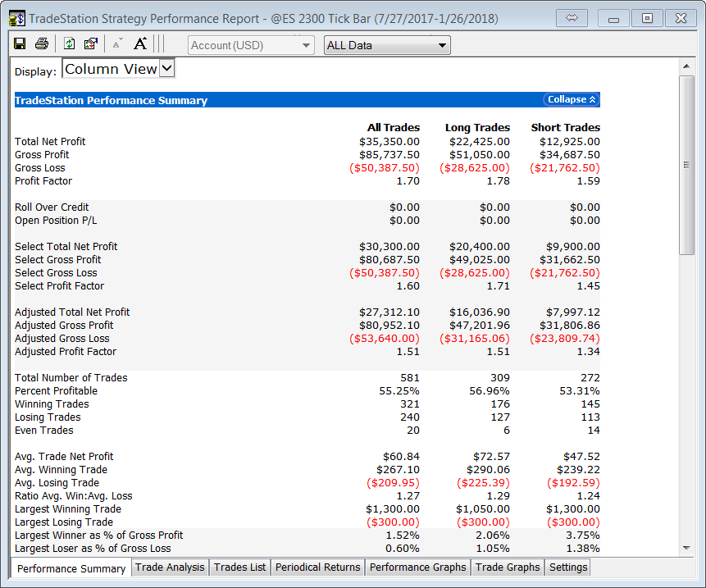The height and width of the screenshot is (588, 706).
Task: Maximize the Performance Report window
Action: click(647, 18)
